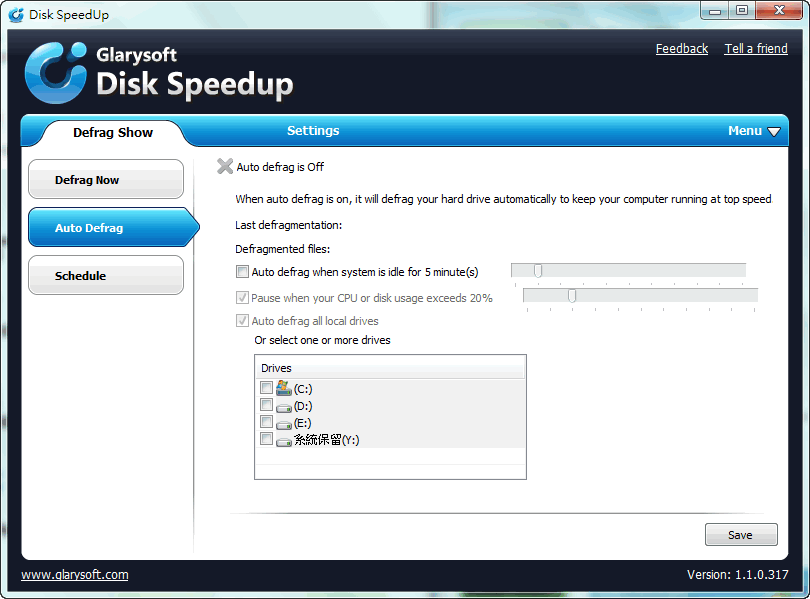The width and height of the screenshot is (810, 599).
Task: Switch to the Defrag Show tab
Action: (x=113, y=133)
